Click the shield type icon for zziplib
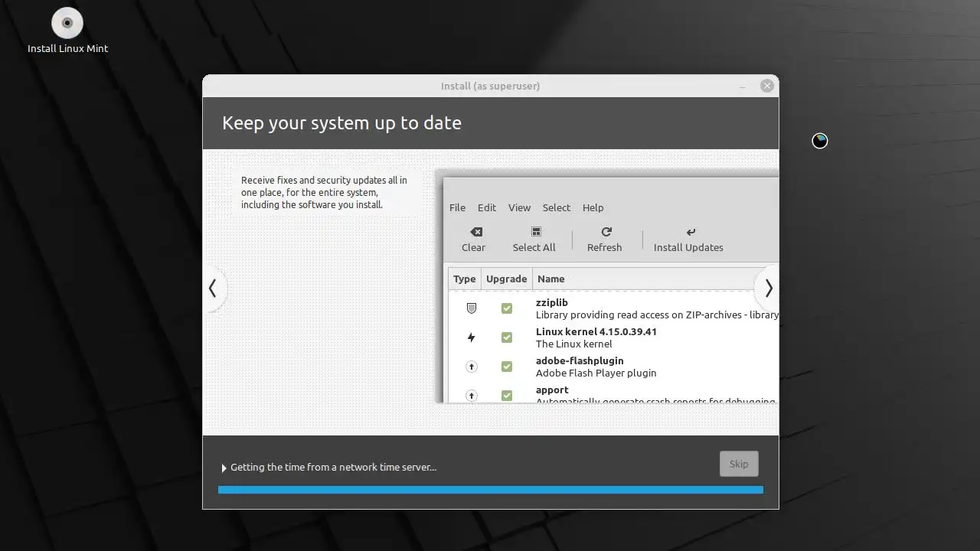The width and height of the screenshot is (980, 551). coord(472,308)
